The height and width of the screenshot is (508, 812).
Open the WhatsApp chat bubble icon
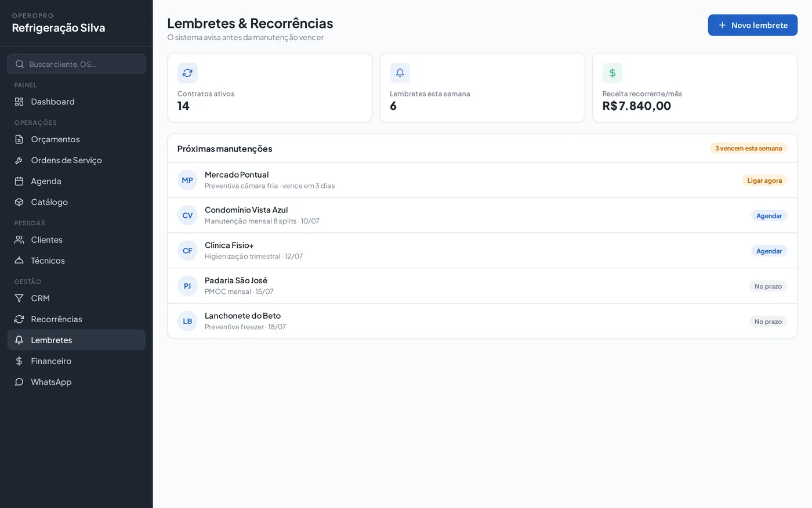pos(19,382)
